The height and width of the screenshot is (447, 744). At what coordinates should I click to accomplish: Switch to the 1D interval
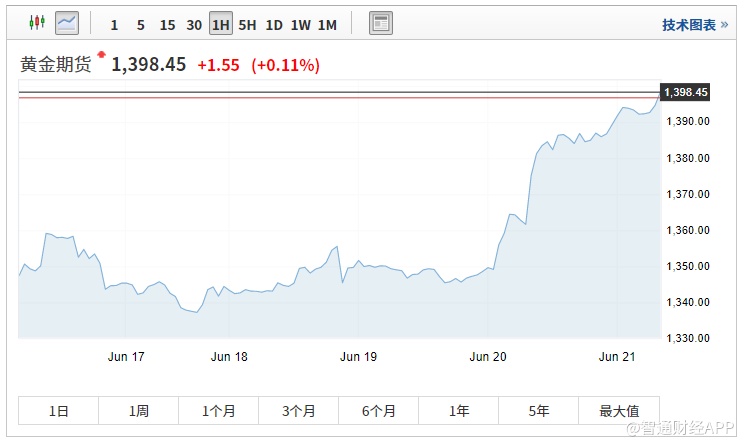[274, 24]
